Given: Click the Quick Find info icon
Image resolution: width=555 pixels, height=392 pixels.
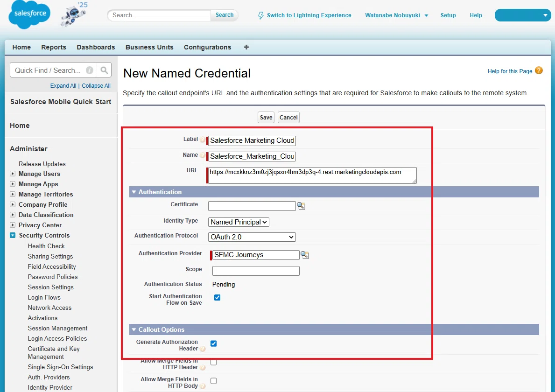Looking at the screenshot, I should click(x=90, y=70).
